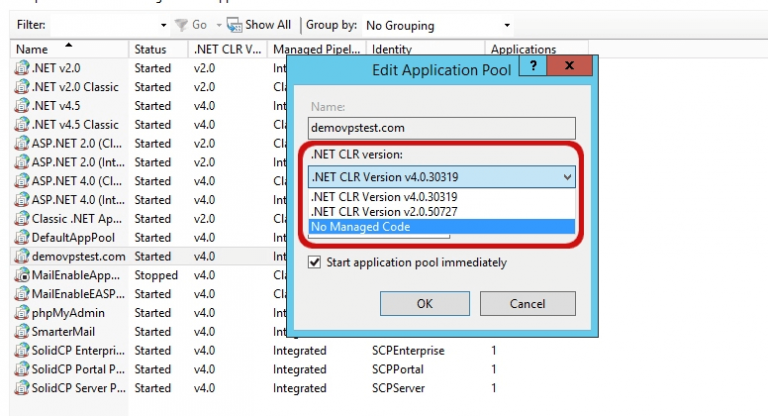The height and width of the screenshot is (416, 768).
Task: Open the Filter dropdown arrow
Action: coord(163,25)
